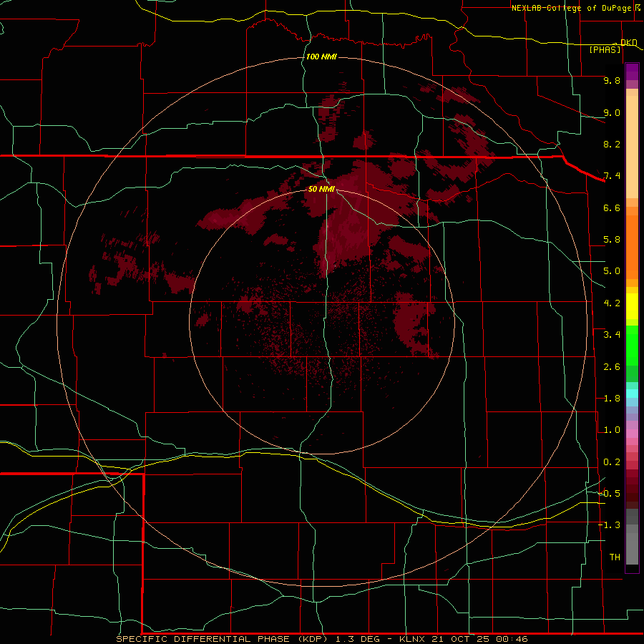Click the 50 NMI range ring label
644x644 pixels.
coord(321,189)
